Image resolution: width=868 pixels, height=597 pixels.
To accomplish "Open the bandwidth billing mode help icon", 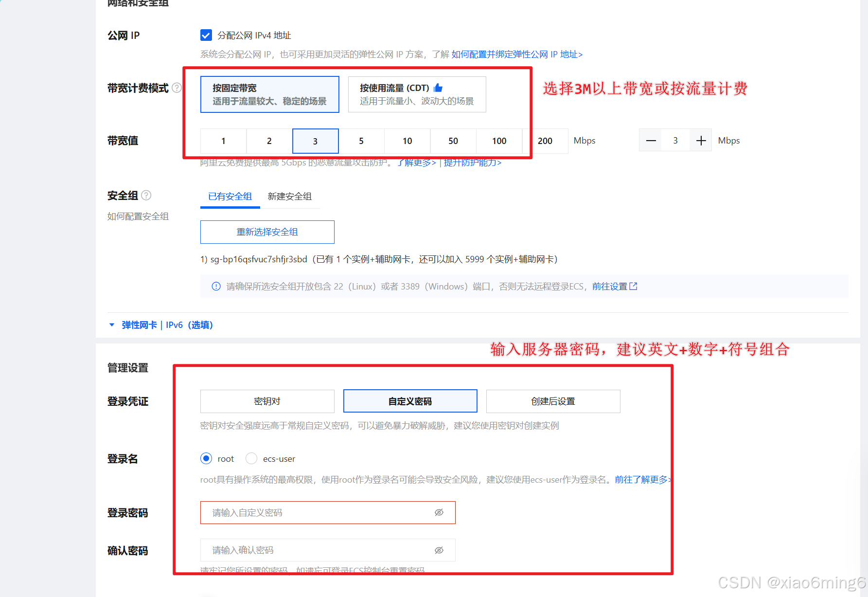I will coord(177,88).
